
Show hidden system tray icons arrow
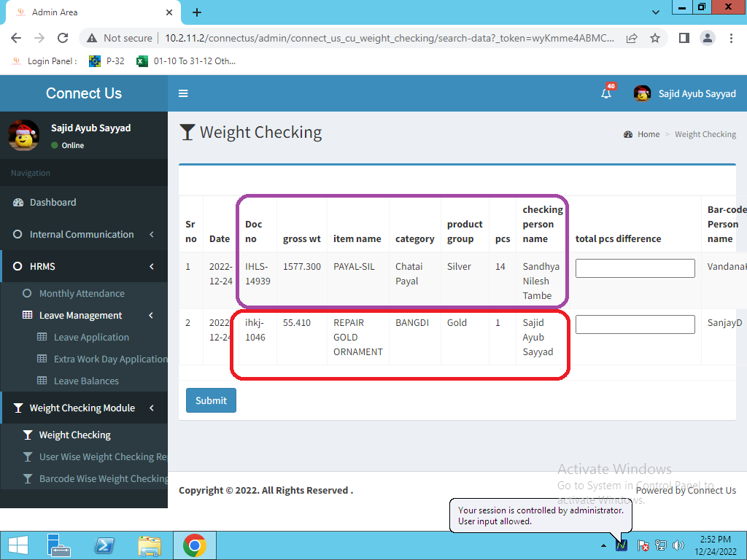click(603, 545)
